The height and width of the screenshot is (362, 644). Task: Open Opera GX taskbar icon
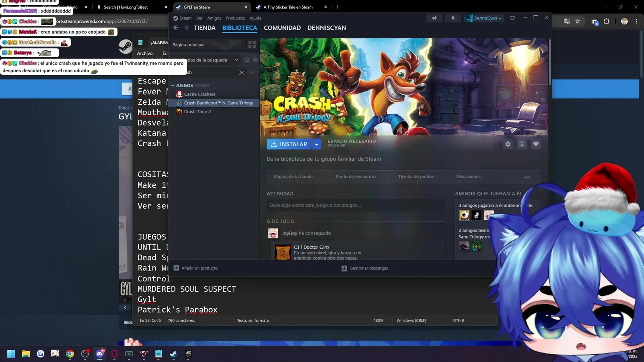(114, 354)
